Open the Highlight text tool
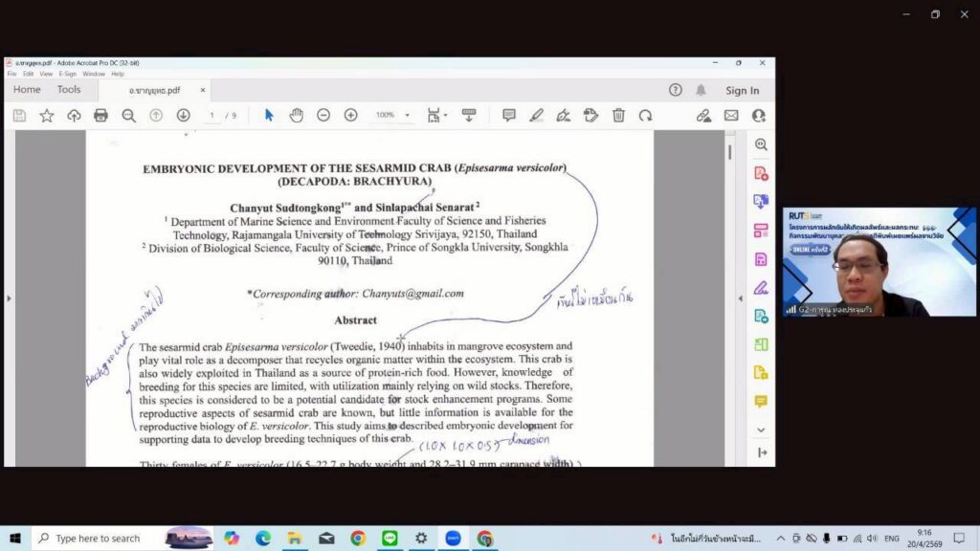The width and height of the screenshot is (980, 551). (536, 115)
